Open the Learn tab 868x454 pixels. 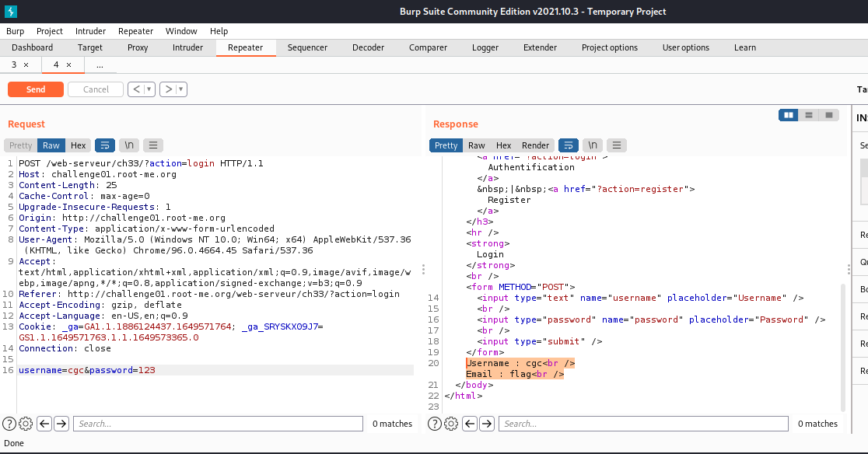point(745,47)
